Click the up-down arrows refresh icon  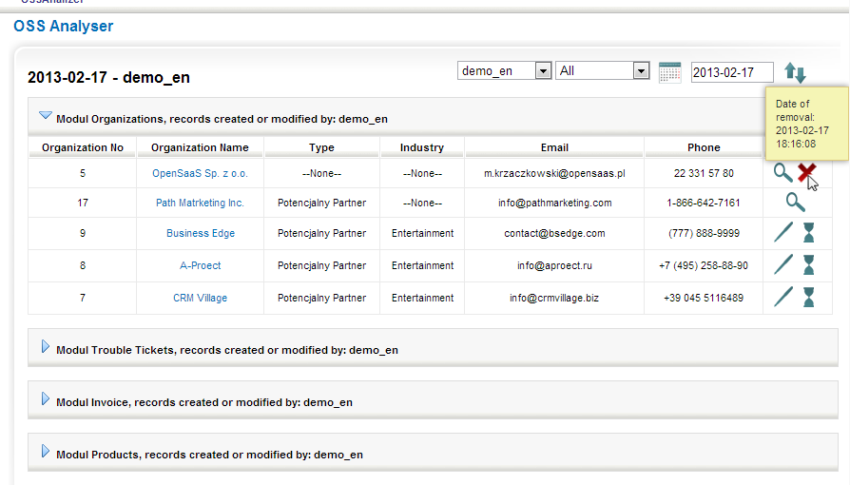(x=795, y=72)
